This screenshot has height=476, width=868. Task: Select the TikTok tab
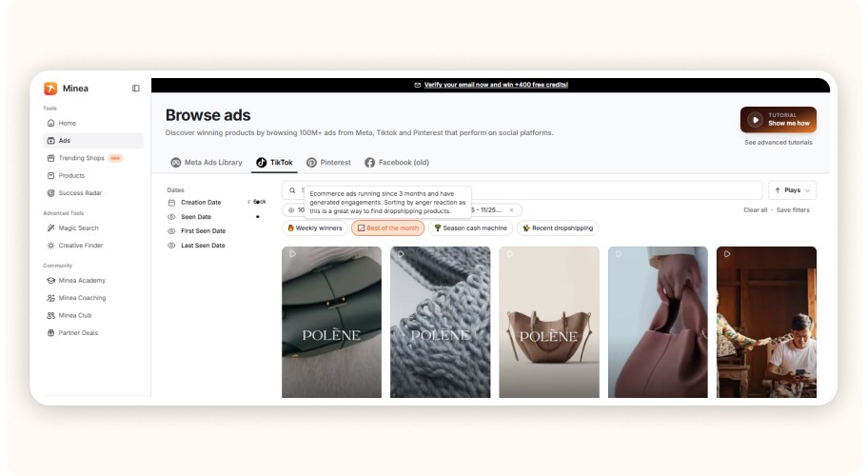(274, 163)
